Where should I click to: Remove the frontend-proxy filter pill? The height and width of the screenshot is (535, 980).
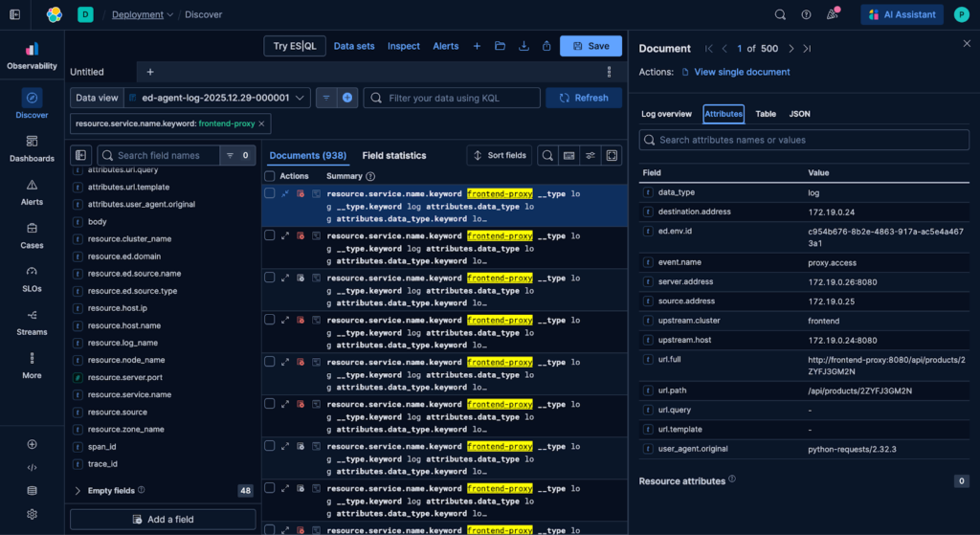[262, 123]
